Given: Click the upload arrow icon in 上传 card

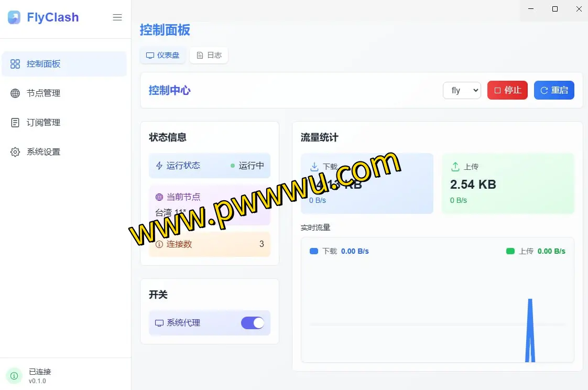Looking at the screenshot, I should click(455, 167).
